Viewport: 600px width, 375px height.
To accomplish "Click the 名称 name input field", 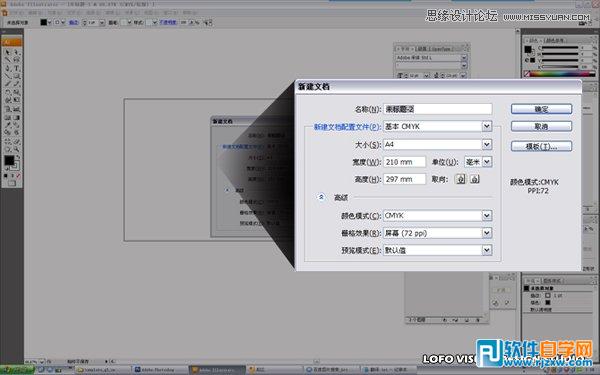I will (438, 109).
